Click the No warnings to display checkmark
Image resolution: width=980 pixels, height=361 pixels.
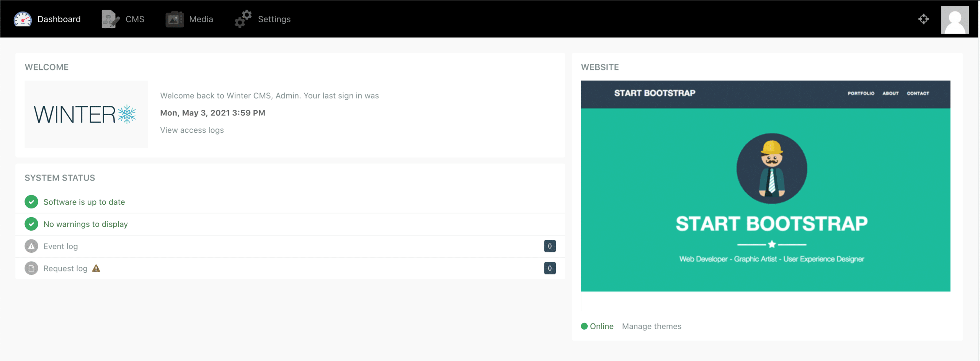[31, 224]
